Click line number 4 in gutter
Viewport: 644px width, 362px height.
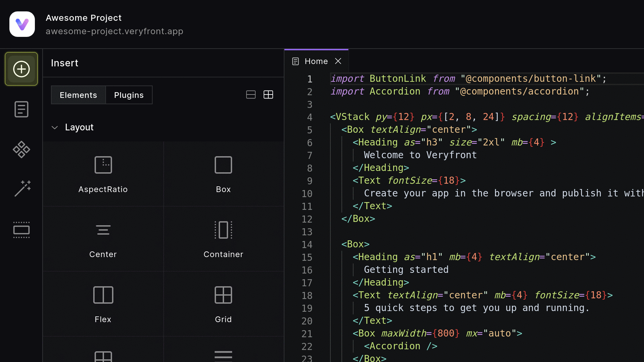point(310,117)
